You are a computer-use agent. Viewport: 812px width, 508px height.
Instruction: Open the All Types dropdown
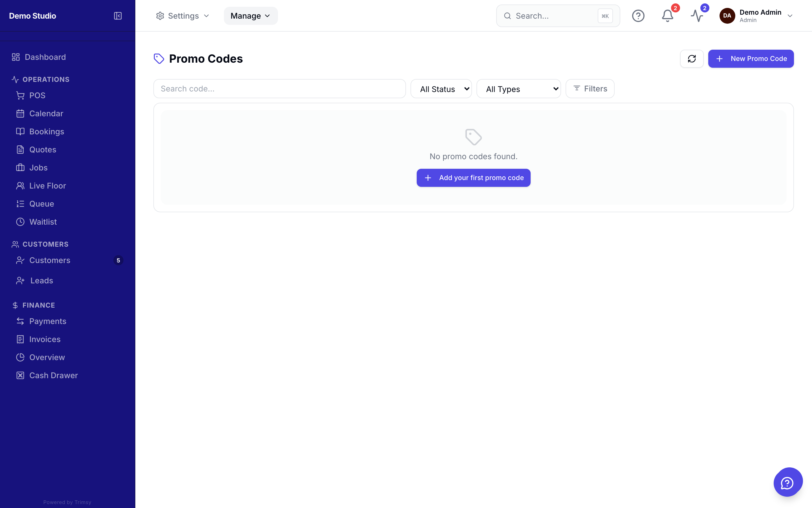point(518,89)
